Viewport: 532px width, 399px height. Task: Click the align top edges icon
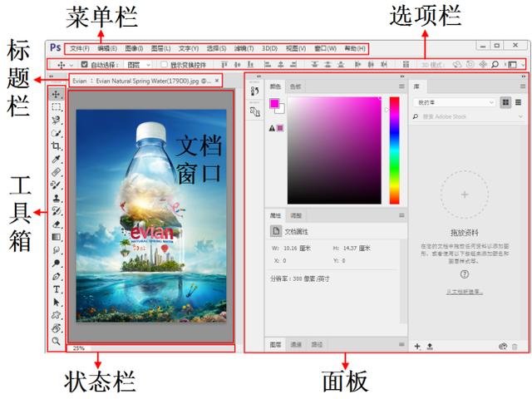coord(224,64)
